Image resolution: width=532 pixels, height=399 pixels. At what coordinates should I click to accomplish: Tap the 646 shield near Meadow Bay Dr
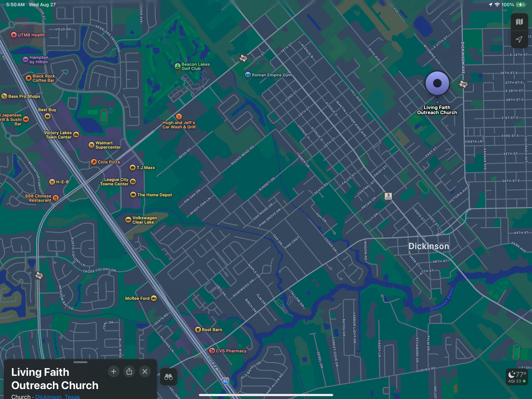click(39, 275)
